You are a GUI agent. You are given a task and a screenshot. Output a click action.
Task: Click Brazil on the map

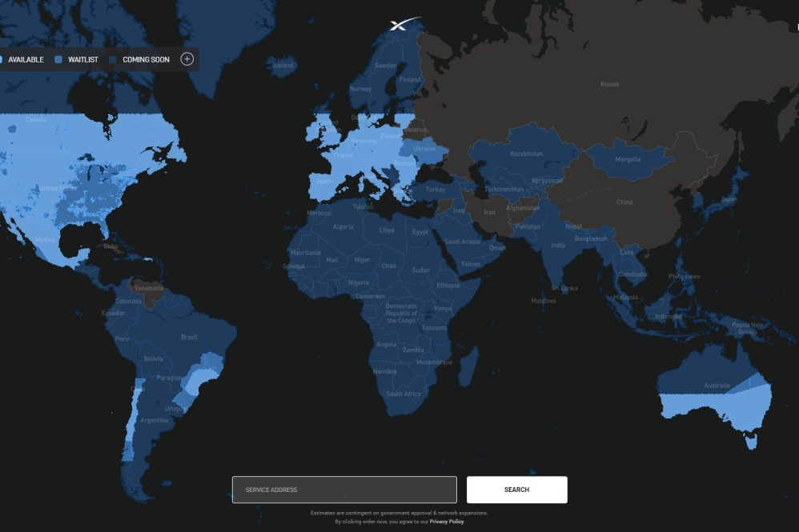[189, 337]
